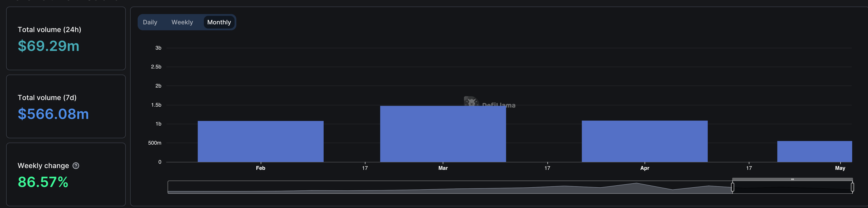Switch chart to Weekly view

pos(182,22)
